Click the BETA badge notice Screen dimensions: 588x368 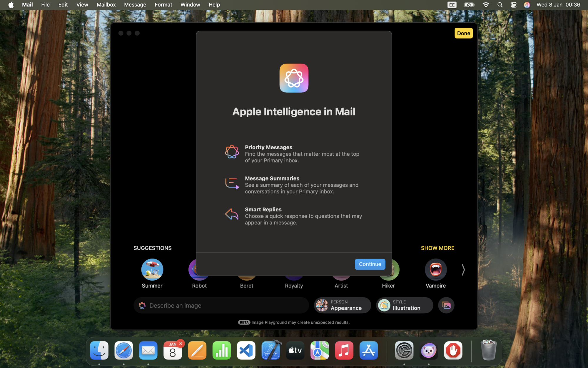[244, 322]
